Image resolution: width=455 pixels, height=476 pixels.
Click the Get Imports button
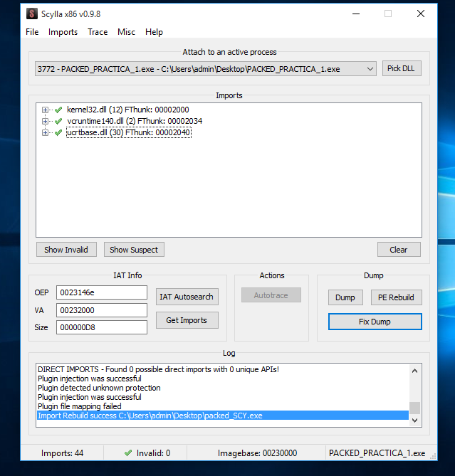pyautogui.click(x=187, y=320)
